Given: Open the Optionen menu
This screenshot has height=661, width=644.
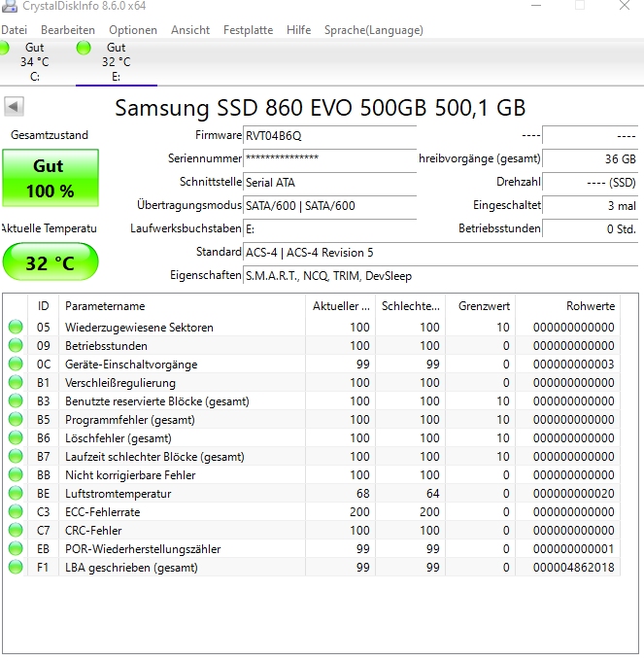Looking at the screenshot, I should (133, 30).
